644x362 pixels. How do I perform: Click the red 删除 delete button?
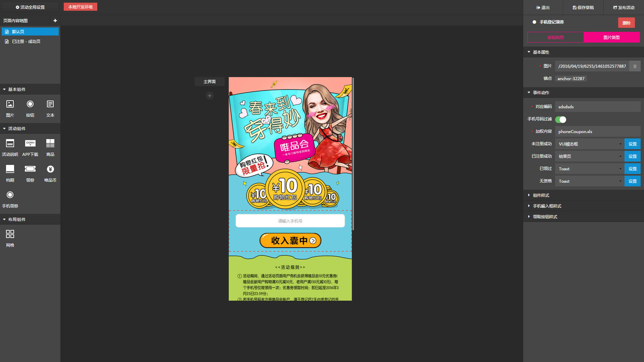pos(626,23)
